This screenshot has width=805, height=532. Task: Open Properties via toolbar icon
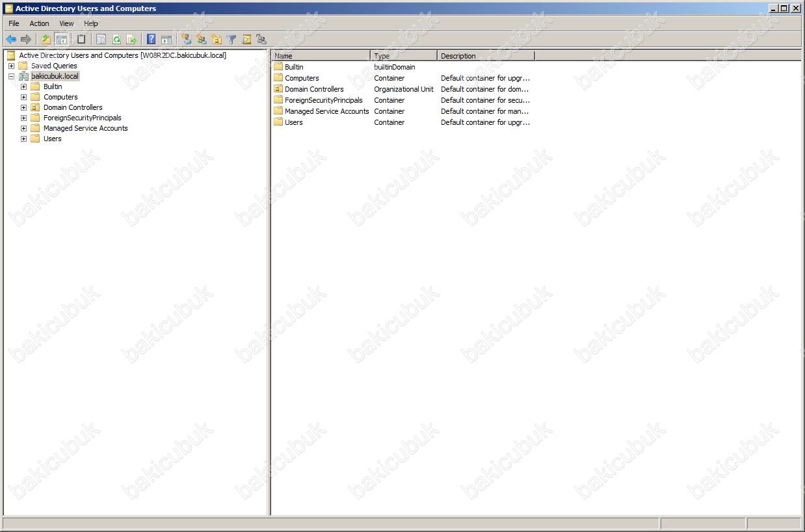coord(101,39)
